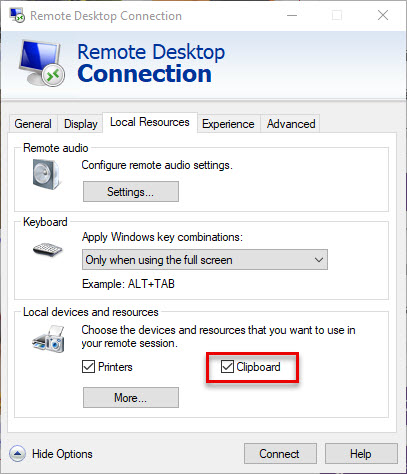Viewport: 407px width, 474px height.
Task: Open remote audio Settings button
Action: pyautogui.click(x=131, y=192)
